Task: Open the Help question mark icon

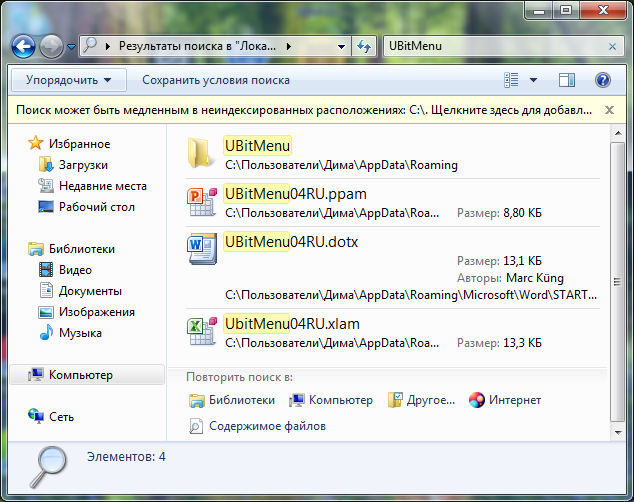Action: (x=602, y=80)
